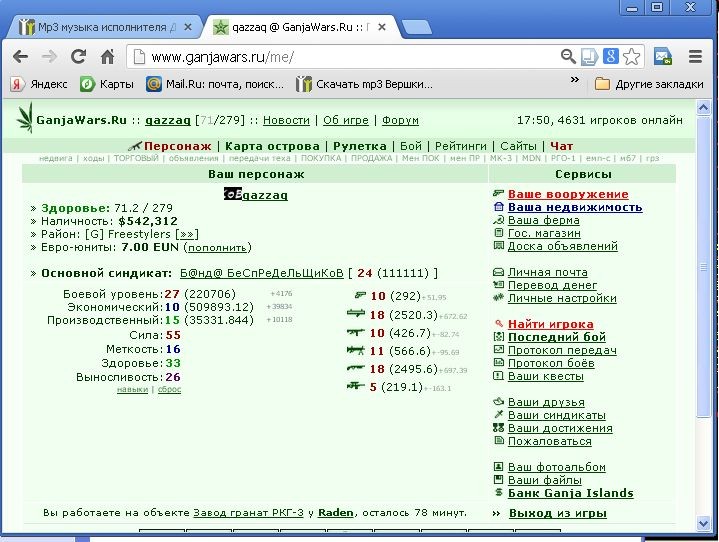This screenshot has width=719, height=542.
Task: Open the Рейтинги menu item
Action: (461, 146)
